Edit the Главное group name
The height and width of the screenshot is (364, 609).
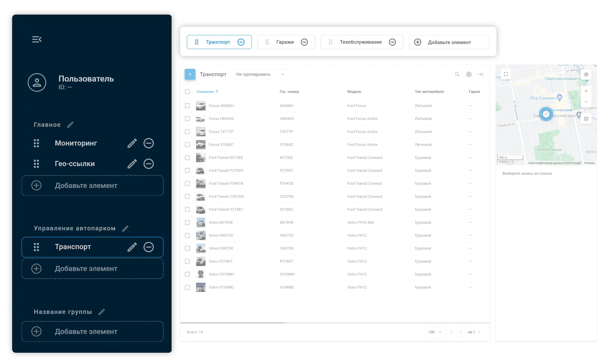click(x=70, y=125)
